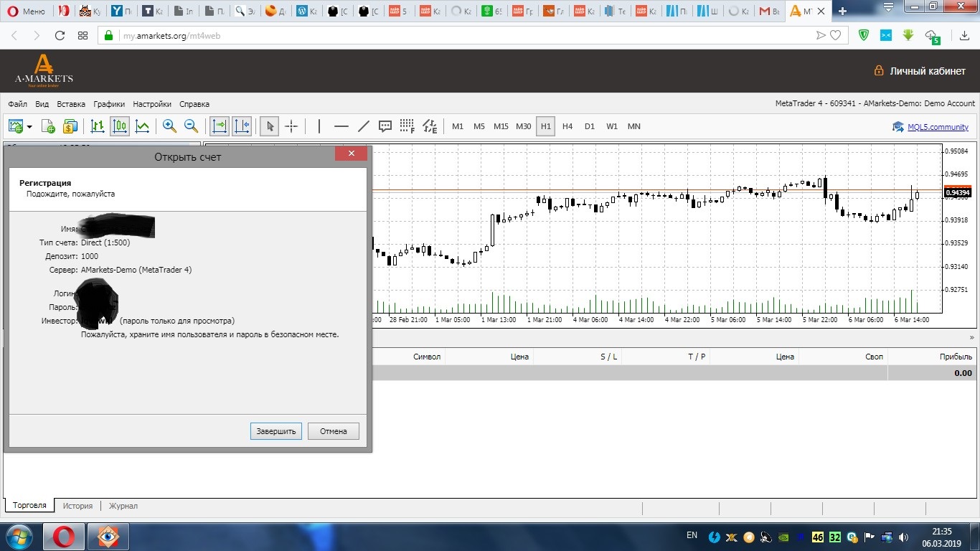Viewport: 980px width, 551px height.
Task: Expand the New Chart dropdown arrow
Action: tap(29, 127)
